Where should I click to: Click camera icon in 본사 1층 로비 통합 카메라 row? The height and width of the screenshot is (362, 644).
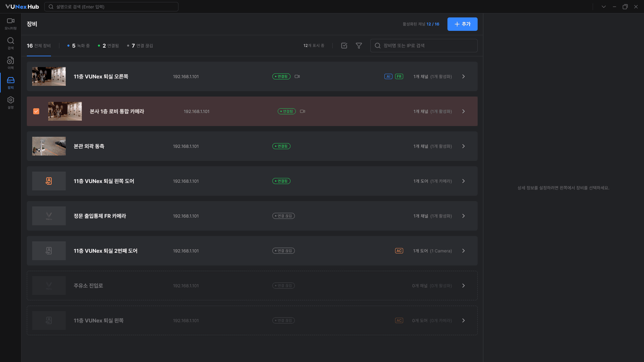[x=303, y=111]
